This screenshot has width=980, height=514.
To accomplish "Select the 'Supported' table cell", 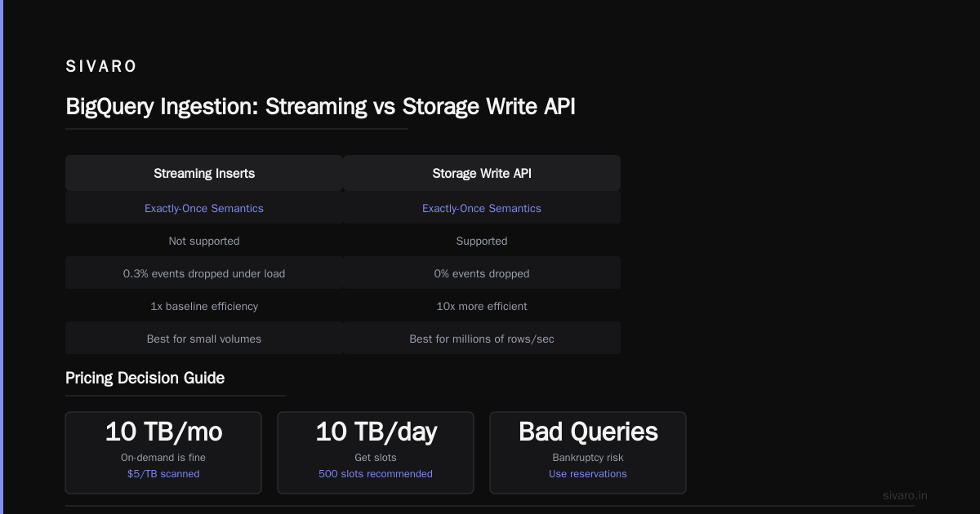I will tap(482, 241).
